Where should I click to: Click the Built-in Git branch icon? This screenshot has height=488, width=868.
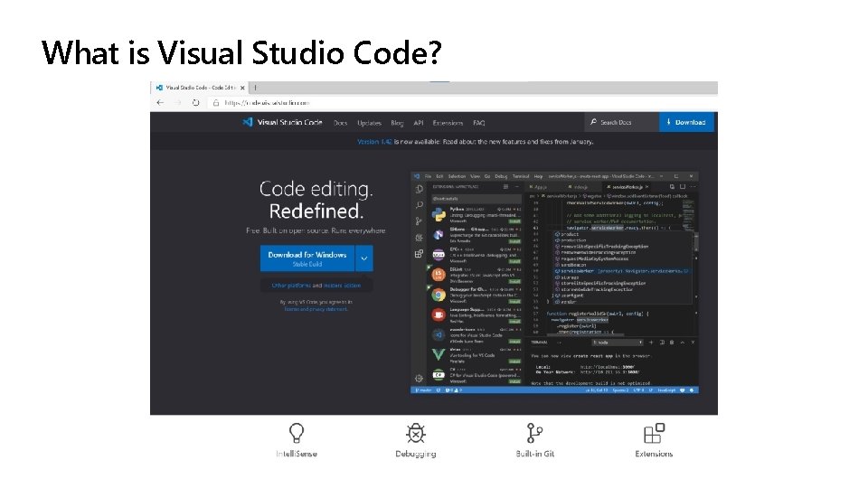[534, 433]
